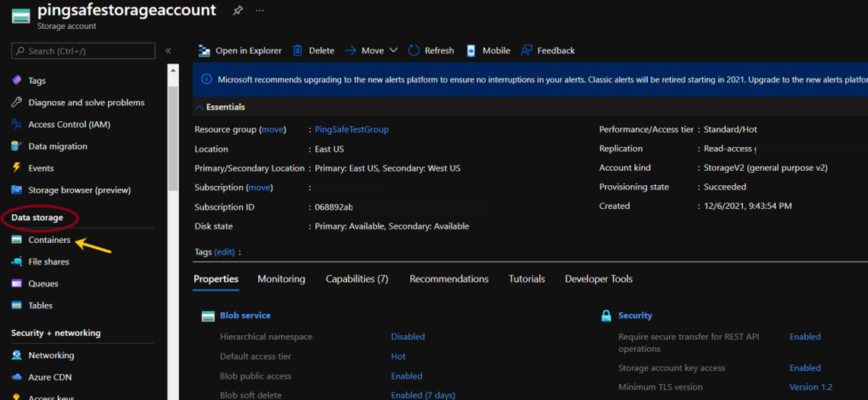Click the Open in Explorer icon
868x400 pixels.
204,51
